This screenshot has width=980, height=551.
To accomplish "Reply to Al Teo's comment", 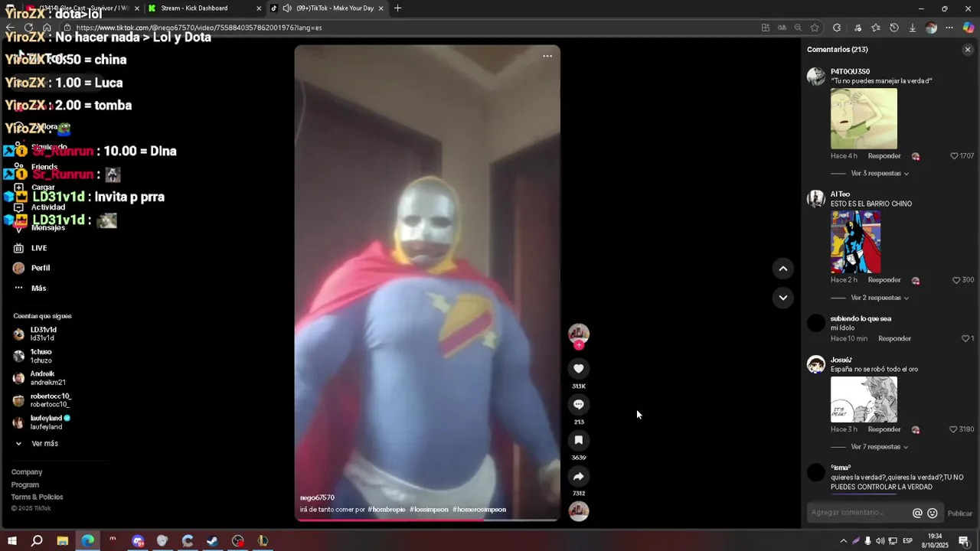I will tap(884, 280).
